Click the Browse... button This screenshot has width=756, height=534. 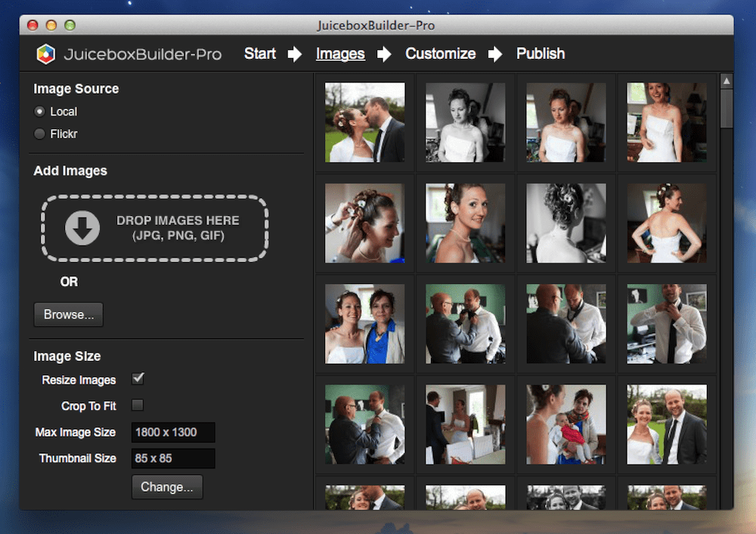coord(69,314)
